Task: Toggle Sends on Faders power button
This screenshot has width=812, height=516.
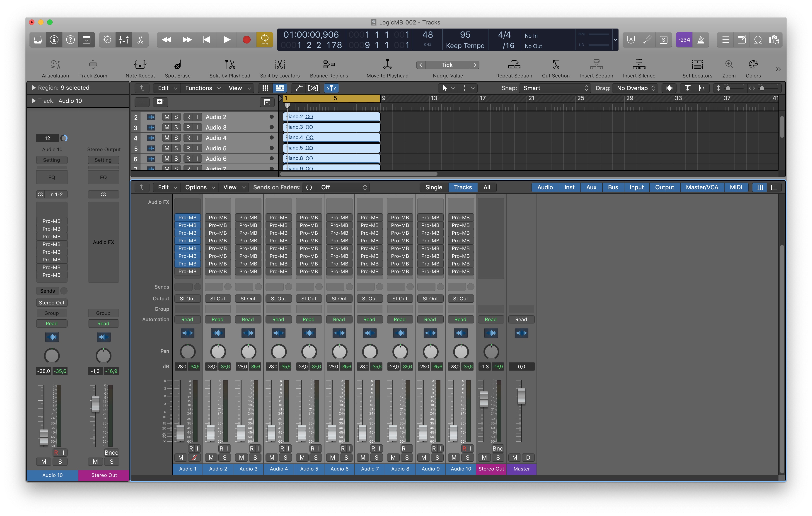Action: pos(309,187)
